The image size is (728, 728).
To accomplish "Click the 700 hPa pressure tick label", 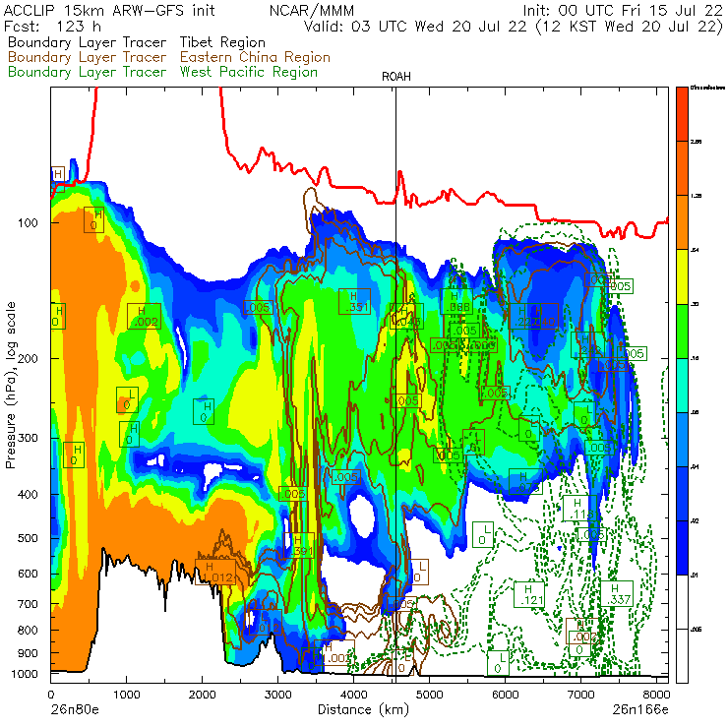I will tap(28, 604).
